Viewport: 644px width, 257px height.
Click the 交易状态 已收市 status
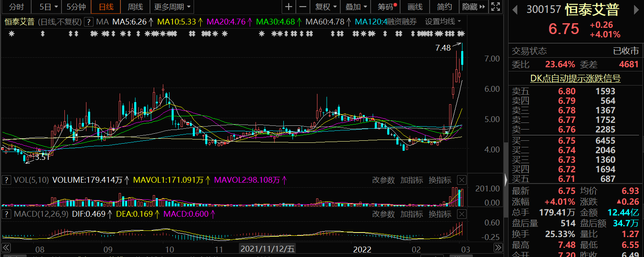point(575,51)
